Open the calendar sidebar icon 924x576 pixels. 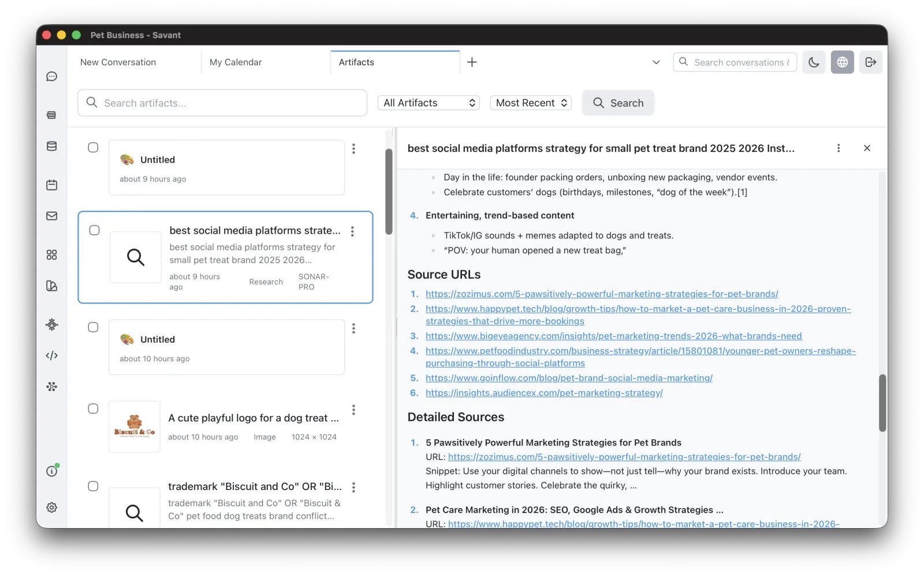[52, 185]
